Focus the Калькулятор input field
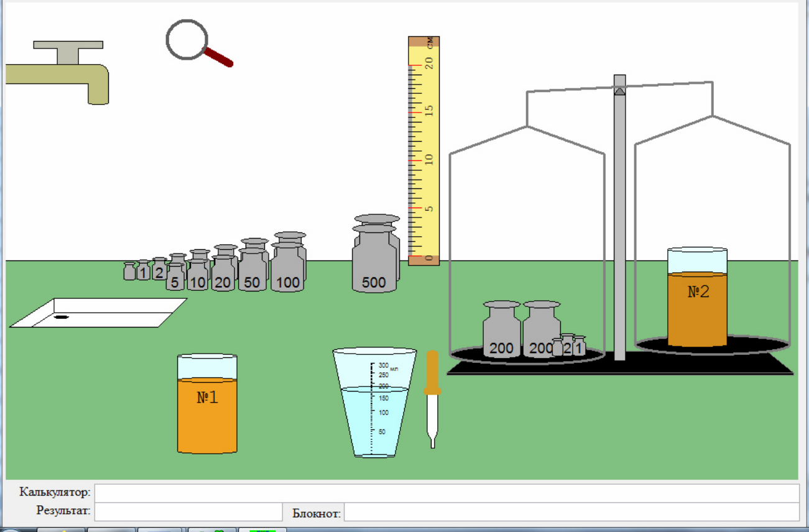Viewport: 809px width, 532px height. 446,493
